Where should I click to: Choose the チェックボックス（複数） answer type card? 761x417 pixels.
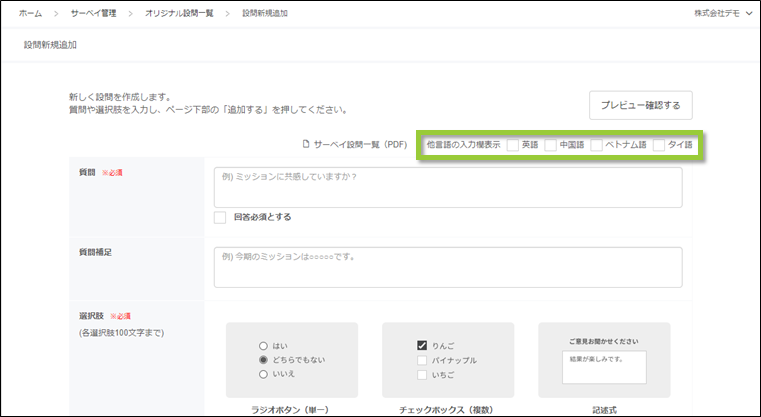click(x=447, y=360)
